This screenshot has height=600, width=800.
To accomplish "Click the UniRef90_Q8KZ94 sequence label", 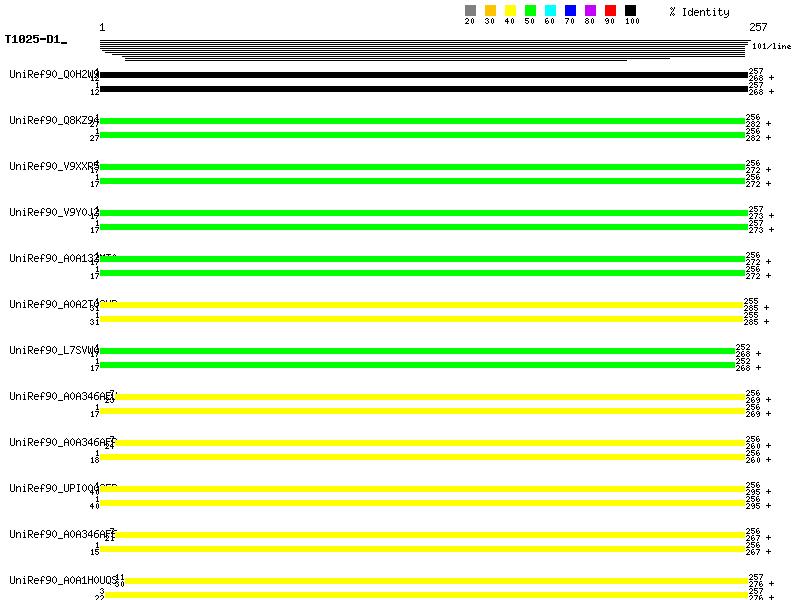I will click(x=53, y=121).
